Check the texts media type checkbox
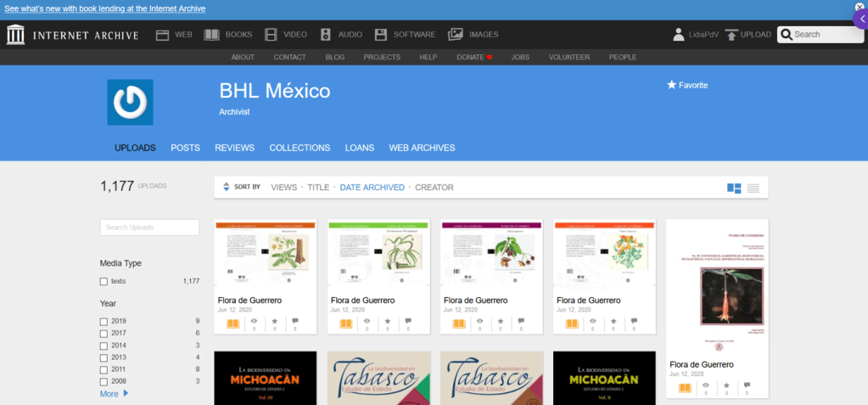Screen dimensions: 868x405 [x=104, y=281]
